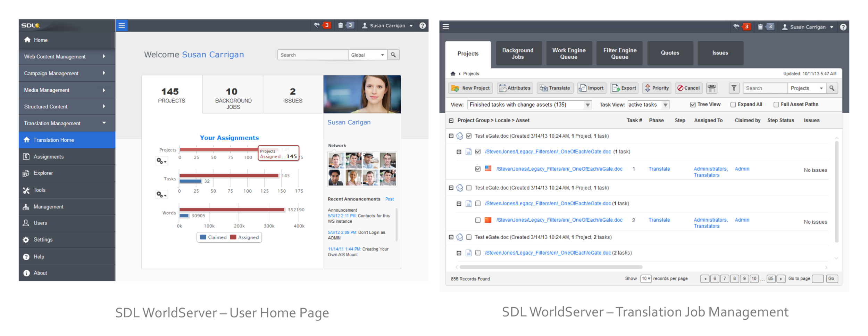Switch to the Quotes tab
The height and width of the screenshot is (336, 868).
[670, 53]
